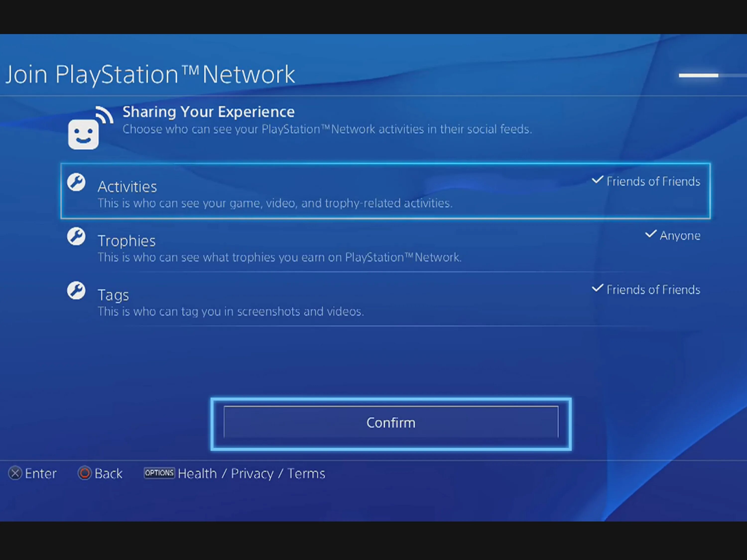
Task: Change Tags value Friends of Friends
Action: click(x=653, y=290)
